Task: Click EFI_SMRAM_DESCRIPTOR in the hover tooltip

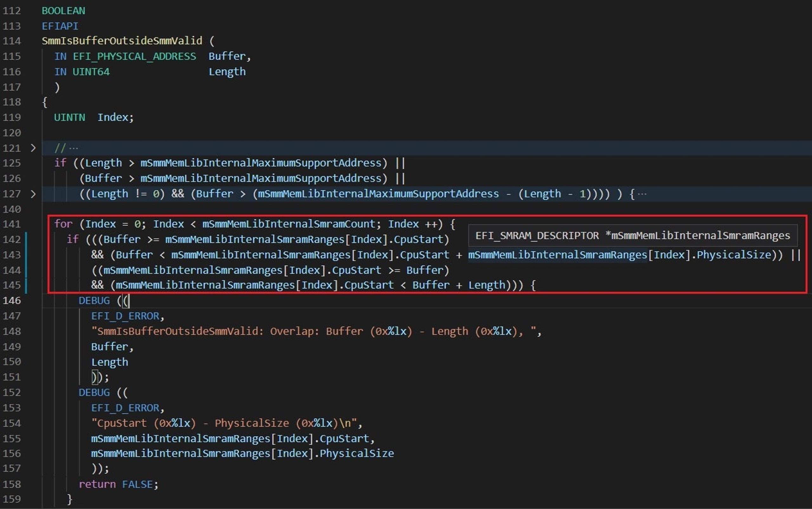Action: (537, 236)
